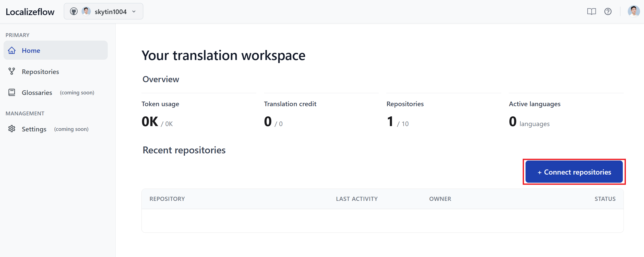Click the REPOSITORY column header
This screenshot has width=644, height=257.
click(x=167, y=199)
